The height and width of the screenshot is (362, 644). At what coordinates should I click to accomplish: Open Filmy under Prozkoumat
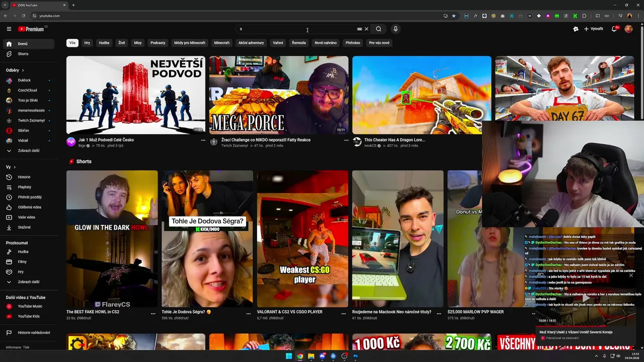click(x=28, y=261)
